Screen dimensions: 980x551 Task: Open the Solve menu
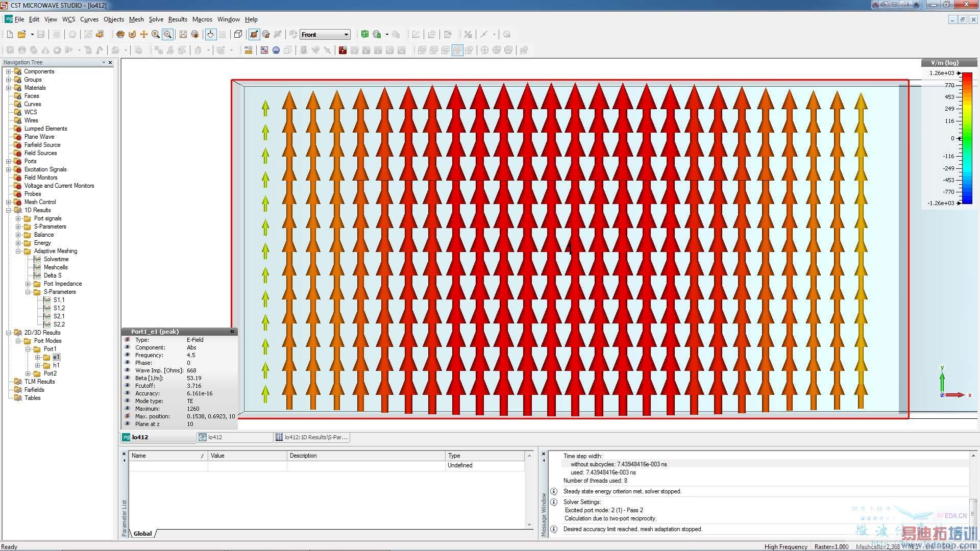(156, 19)
